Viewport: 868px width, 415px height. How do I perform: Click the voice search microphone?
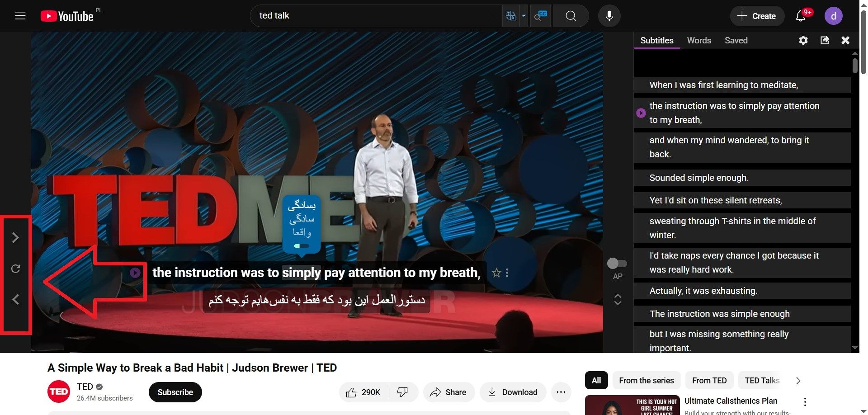click(609, 16)
